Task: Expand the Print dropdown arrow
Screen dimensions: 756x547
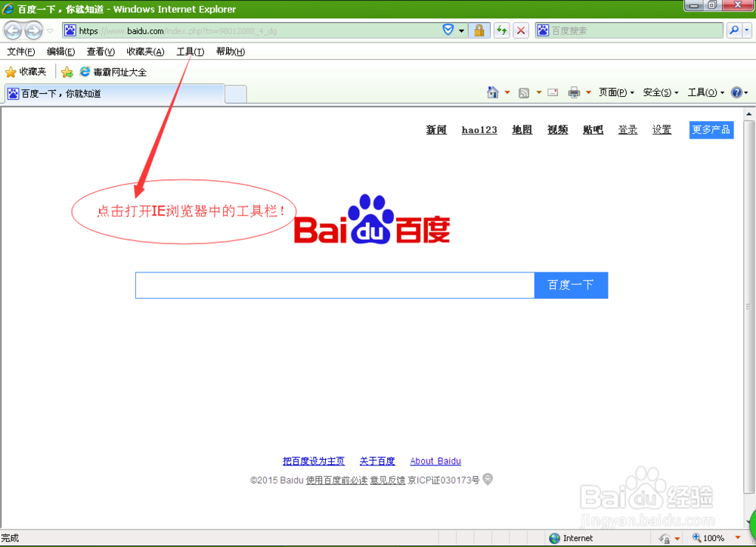Action: click(588, 92)
